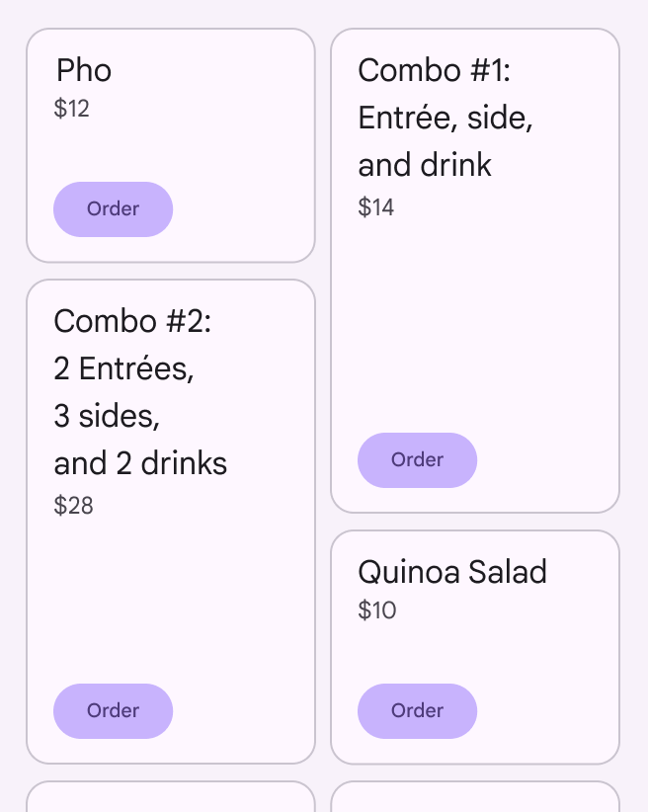The height and width of the screenshot is (812, 648).
Task: Click the Pho item title
Action: [x=84, y=70]
